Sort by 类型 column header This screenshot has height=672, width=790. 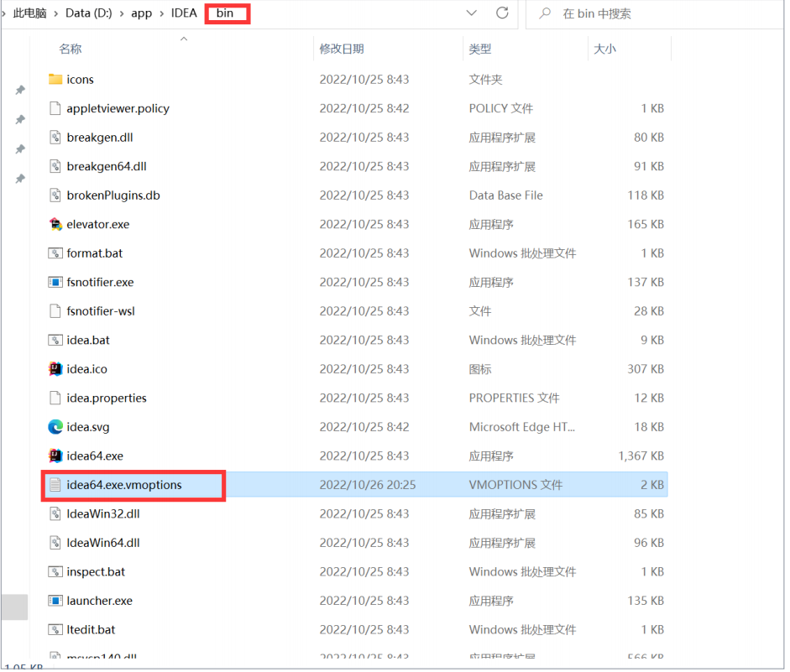click(x=479, y=49)
